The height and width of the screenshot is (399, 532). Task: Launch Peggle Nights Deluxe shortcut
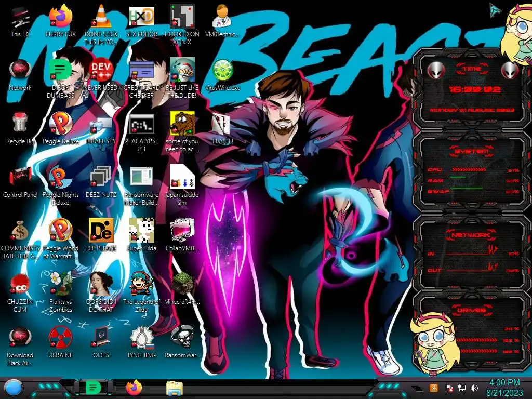(x=61, y=186)
